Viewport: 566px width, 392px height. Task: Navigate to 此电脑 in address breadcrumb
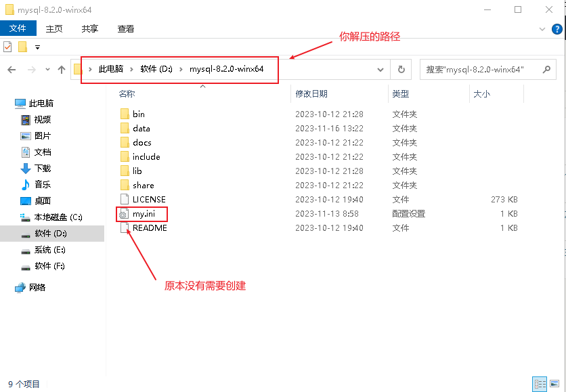(x=111, y=69)
